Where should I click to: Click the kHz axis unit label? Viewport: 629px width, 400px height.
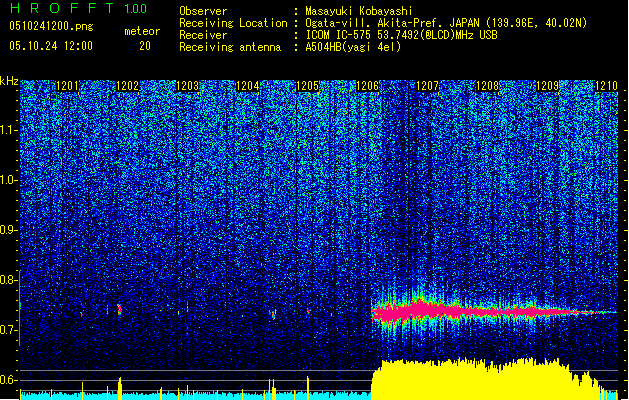pos(9,81)
